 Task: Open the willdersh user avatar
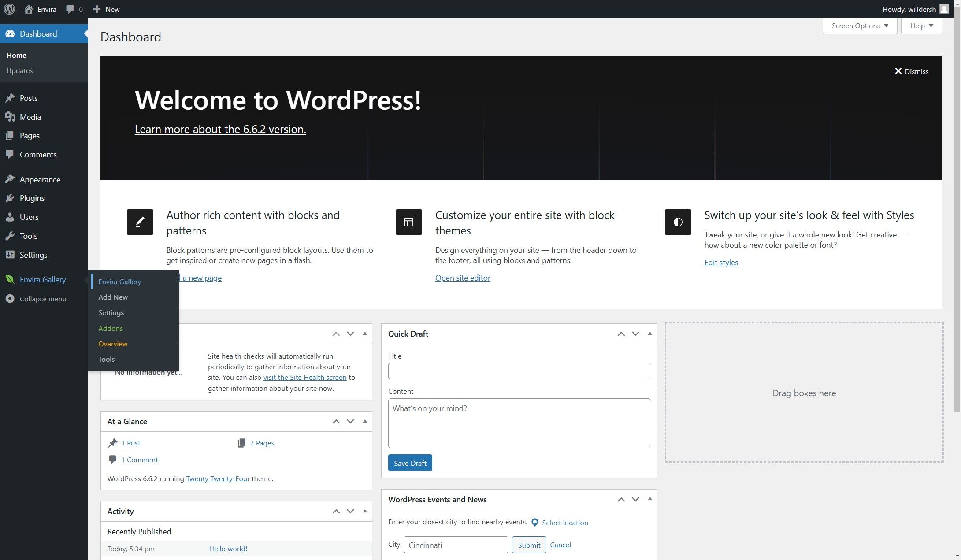(944, 9)
